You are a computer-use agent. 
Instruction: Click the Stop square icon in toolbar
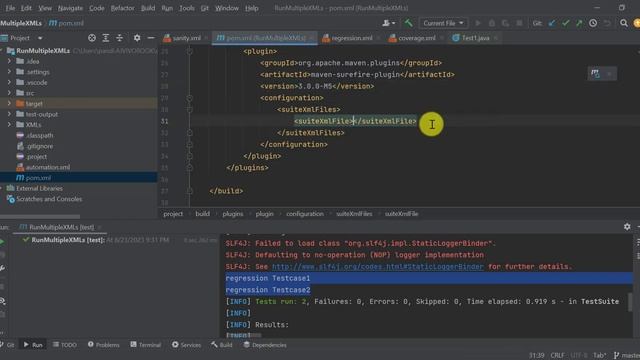tap(519, 23)
